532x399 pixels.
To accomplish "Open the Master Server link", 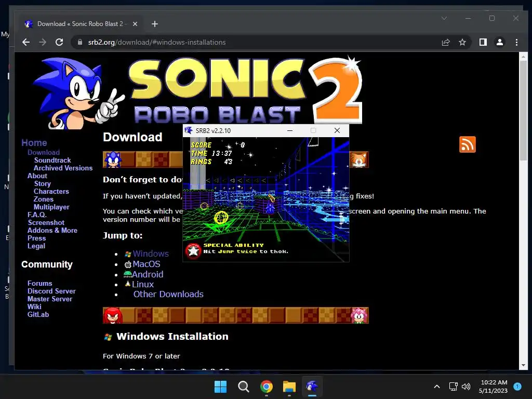I will (50, 299).
